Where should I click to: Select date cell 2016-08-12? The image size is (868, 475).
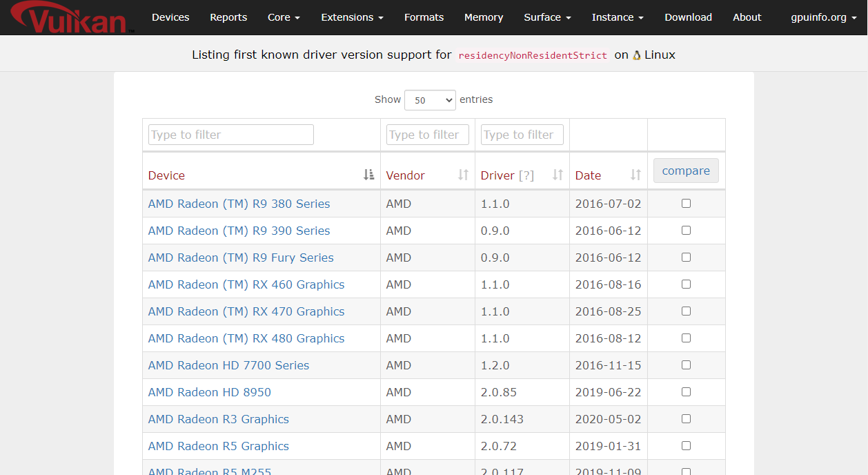[609, 338]
